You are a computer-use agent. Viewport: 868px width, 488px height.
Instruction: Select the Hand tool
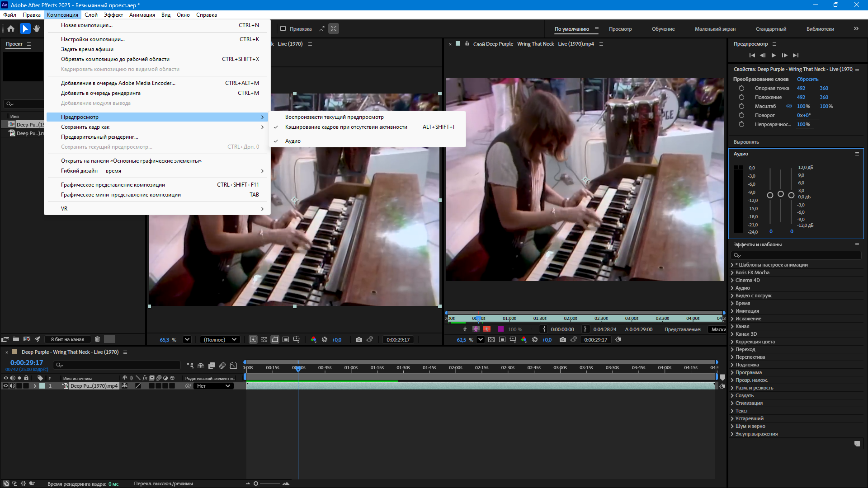pyautogui.click(x=37, y=28)
